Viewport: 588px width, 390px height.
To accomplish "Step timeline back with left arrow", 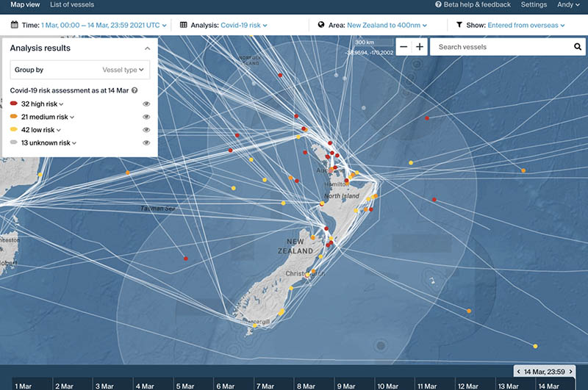I will [x=519, y=372].
